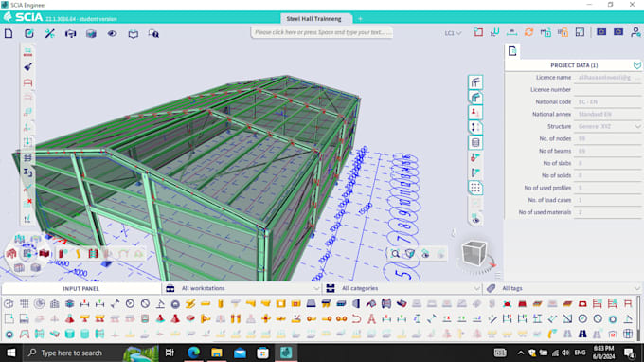Screen dimensions: 644x362
Task: Toggle the eye icon in the view tools bar
Action: click(x=425, y=254)
